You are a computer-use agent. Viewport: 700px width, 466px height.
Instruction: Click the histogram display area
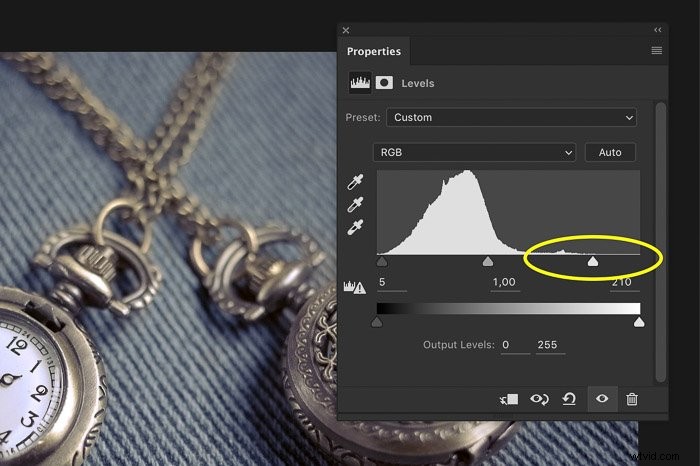[x=508, y=212]
